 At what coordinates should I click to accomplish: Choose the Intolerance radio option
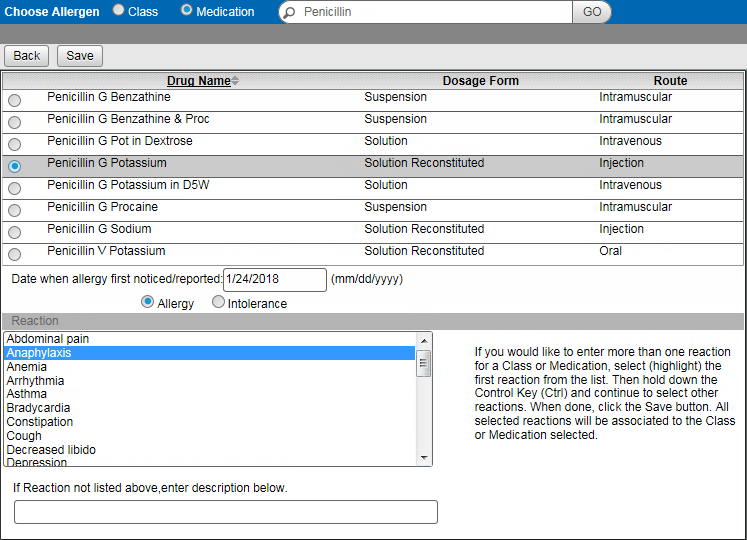tap(219, 303)
